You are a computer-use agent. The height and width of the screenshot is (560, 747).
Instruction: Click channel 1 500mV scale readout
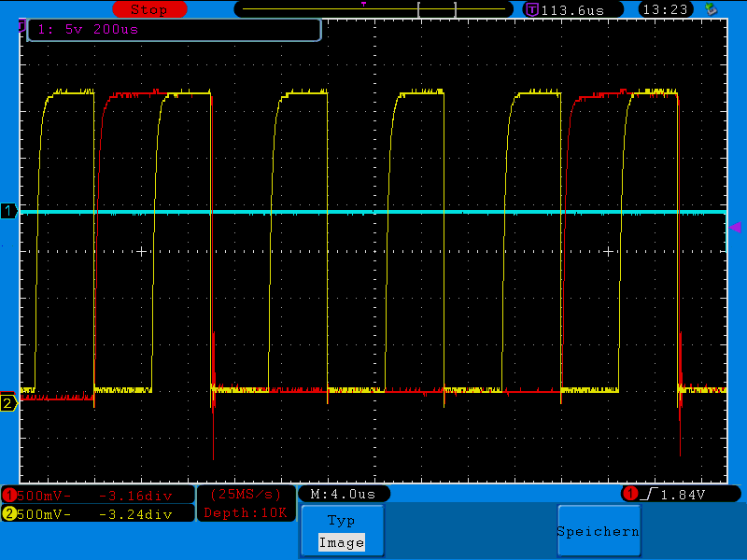[44, 496]
